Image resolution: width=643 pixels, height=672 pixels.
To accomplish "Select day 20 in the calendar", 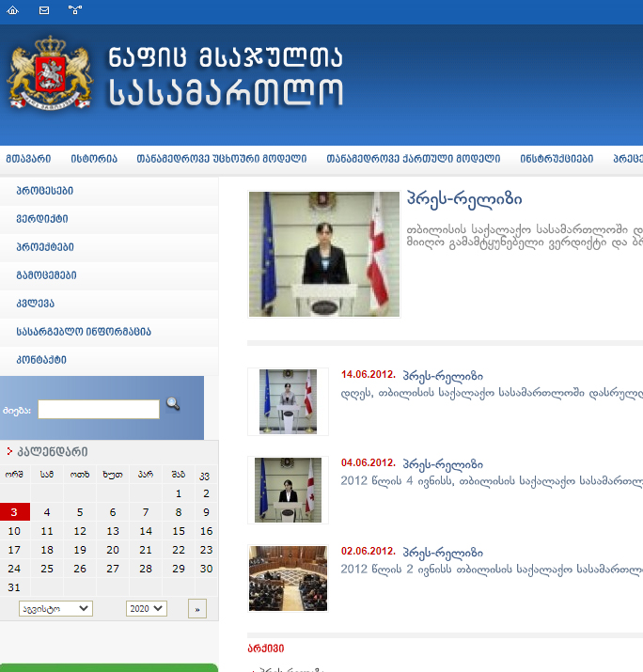I will pos(113,550).
